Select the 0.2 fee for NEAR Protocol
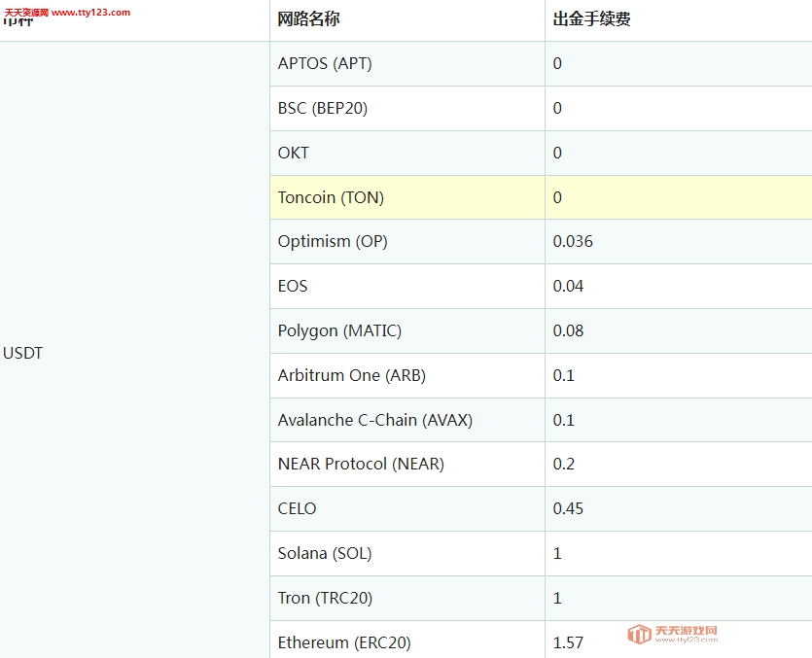 (x=563, y=464)
